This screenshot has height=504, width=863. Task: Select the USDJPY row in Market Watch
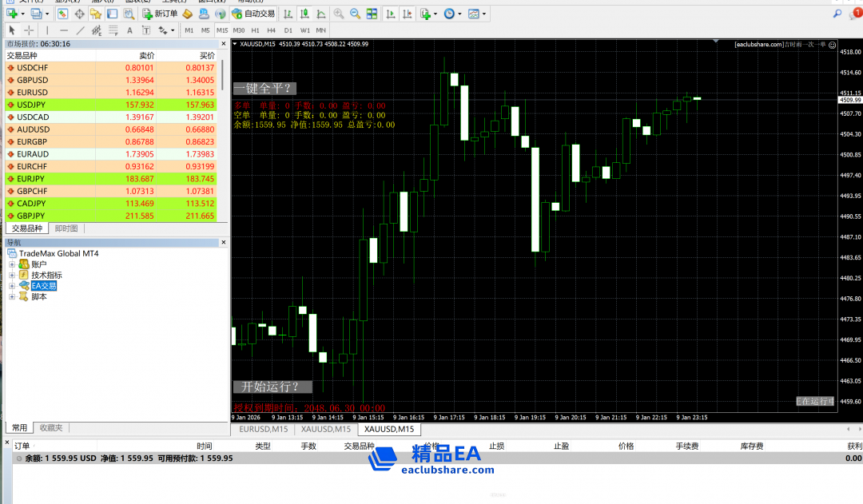tap(112, 105)
